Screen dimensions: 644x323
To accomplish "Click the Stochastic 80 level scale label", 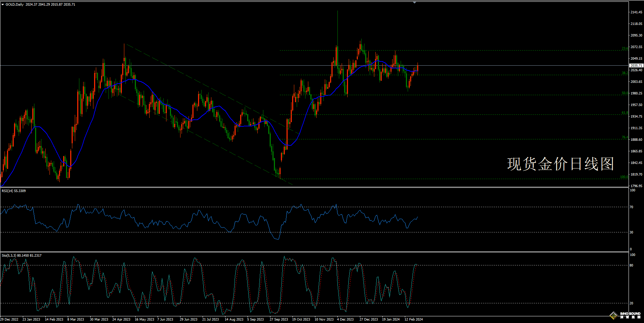I will click(631, 265).
